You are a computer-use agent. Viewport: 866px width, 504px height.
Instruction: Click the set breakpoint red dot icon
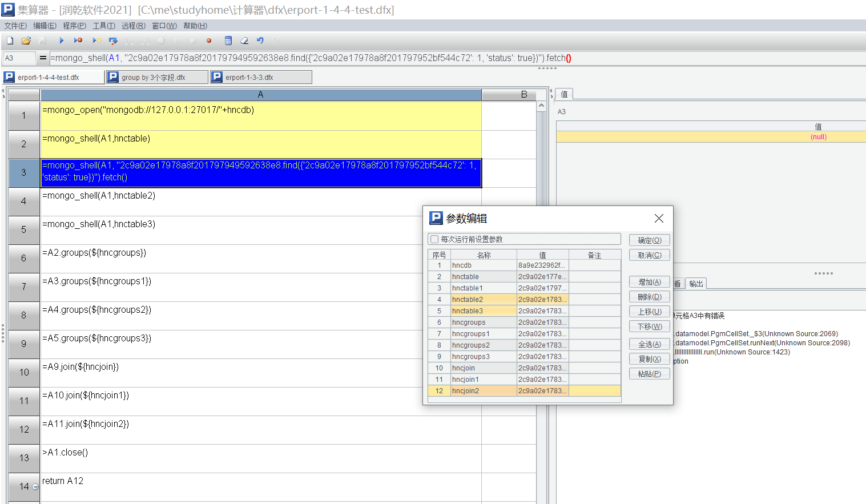tap(209, 41)
